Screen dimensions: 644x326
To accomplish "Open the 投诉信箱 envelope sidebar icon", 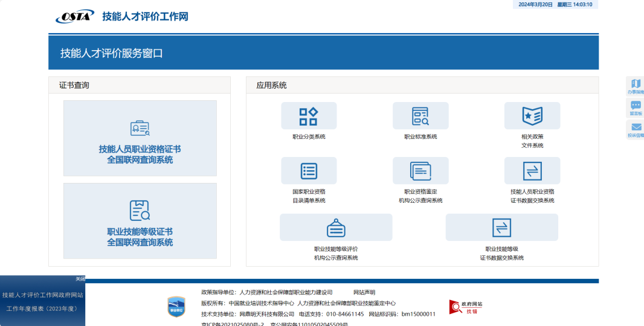I will pos(636,130).
